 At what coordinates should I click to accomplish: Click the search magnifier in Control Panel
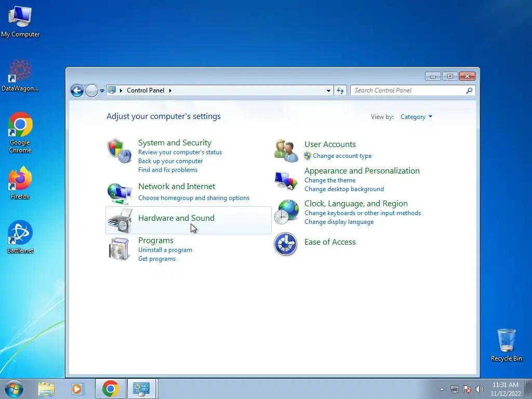tap(469, 90)
